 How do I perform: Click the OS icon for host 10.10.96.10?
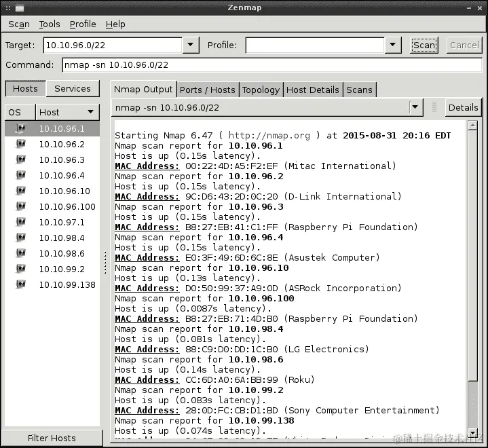(20, 191)
